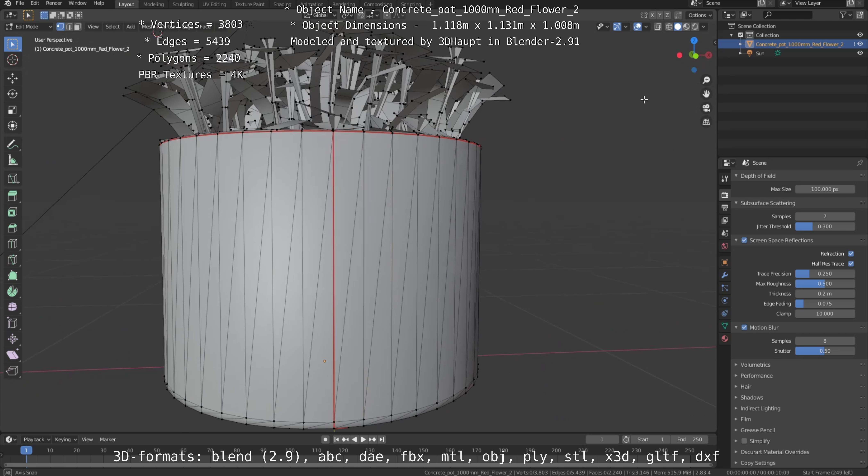Open the Modifiers wrench properties tab
Viewport: 868px width, 476px height.
click(724, 275)
